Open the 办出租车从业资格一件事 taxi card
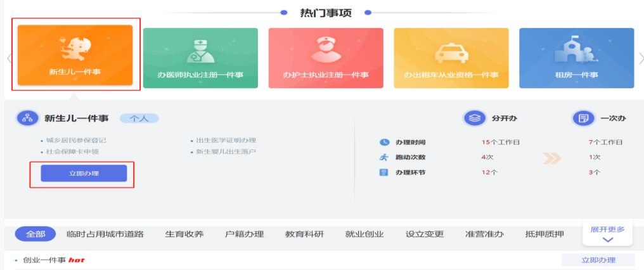The height and width of the screenshot is (270, 644). click(x=451, y=57)
